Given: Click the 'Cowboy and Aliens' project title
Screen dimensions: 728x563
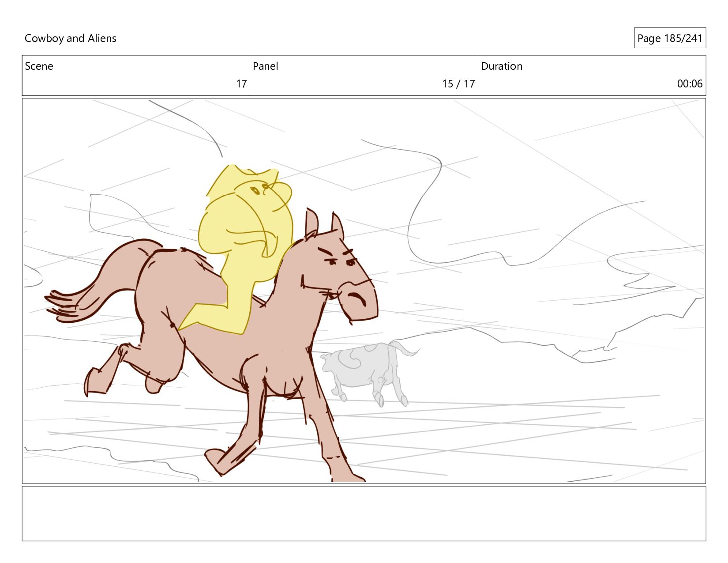Looking at the screenshot, I should [x=70, y=38].
